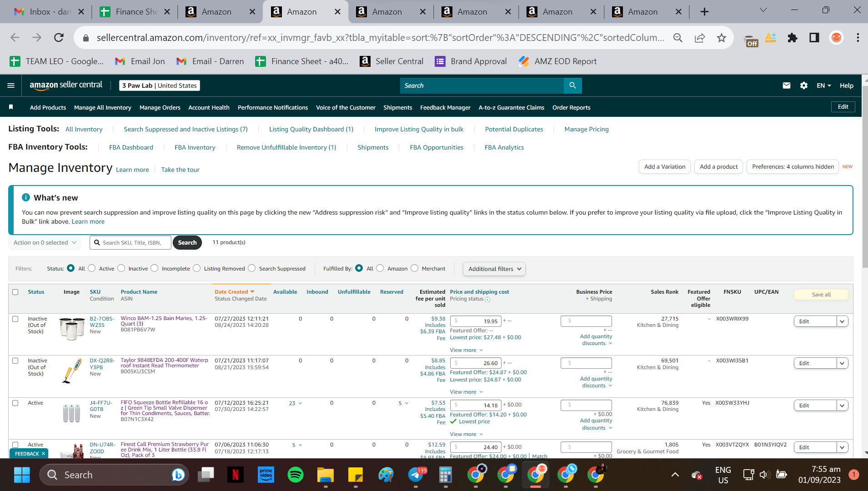Viewport: 868px width, 491px height.
Task: Open File Explorer from the taskbar
Action: coord(326,475)
